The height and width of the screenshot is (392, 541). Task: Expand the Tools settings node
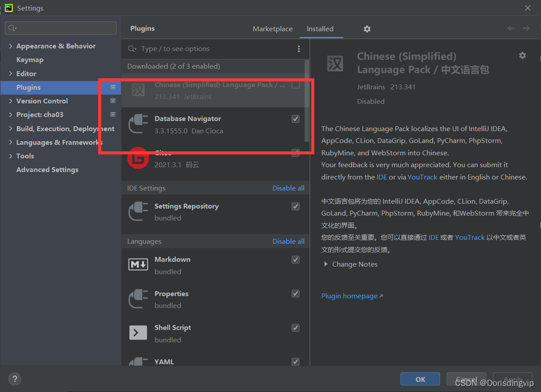click(11, 156)
